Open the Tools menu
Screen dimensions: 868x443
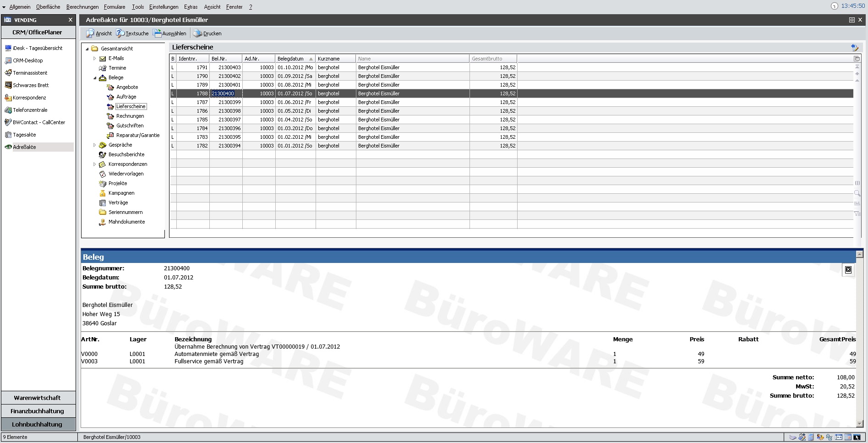tap(138, 7)
